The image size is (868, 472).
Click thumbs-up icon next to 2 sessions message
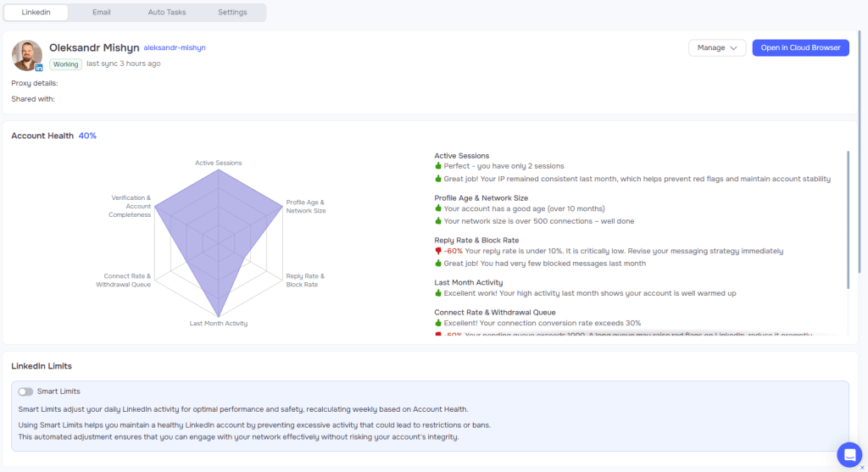438,166
